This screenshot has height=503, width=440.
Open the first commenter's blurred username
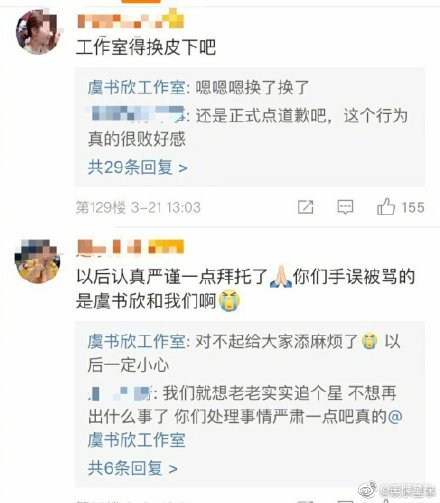click(x=130, y=19)
